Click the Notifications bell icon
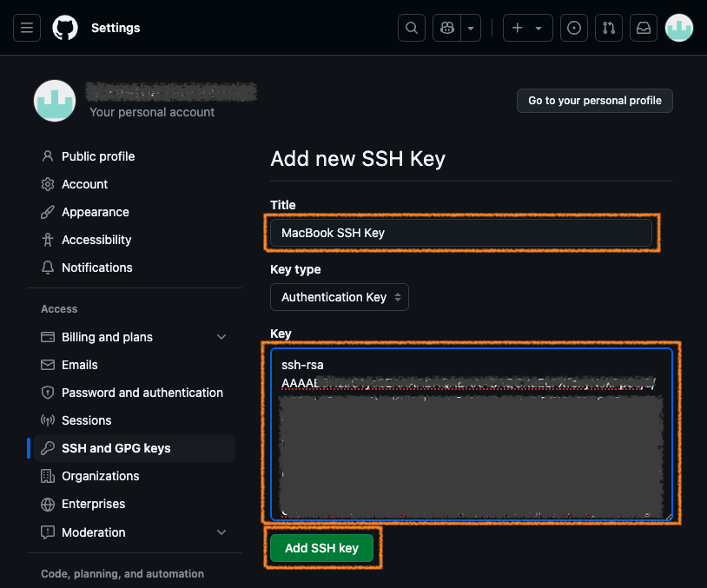707x588 pixels. pyautogui.click(x=48, y=268)
